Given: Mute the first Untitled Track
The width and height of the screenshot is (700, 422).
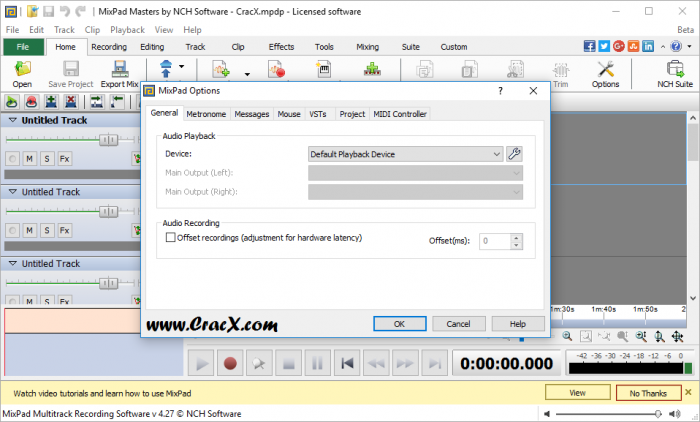Looking at the screenshot, I should pos(29,159).
